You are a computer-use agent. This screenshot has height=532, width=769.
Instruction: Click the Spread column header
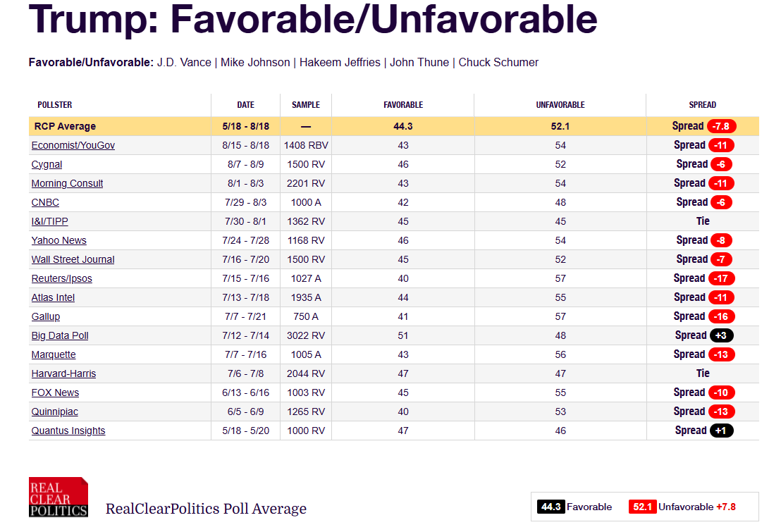702,105
